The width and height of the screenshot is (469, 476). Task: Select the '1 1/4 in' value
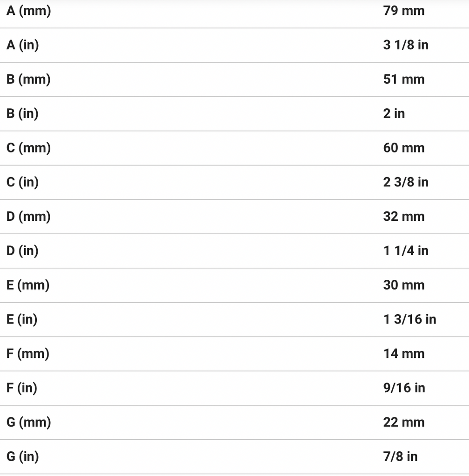tap(405, 251)
